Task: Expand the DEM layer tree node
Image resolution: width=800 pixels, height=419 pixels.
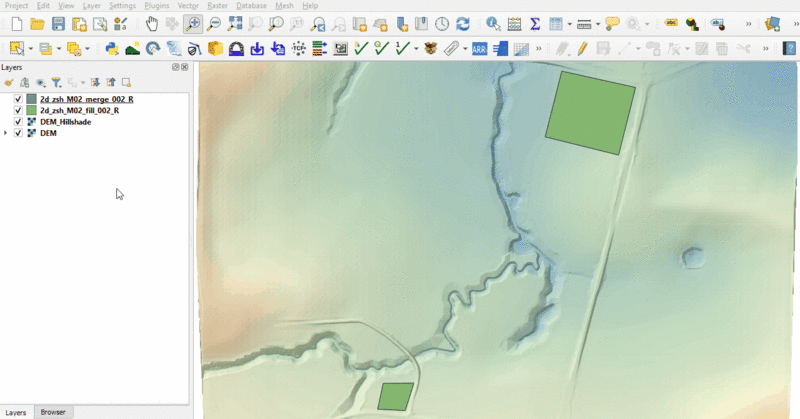Action: (x=7, y=133)
